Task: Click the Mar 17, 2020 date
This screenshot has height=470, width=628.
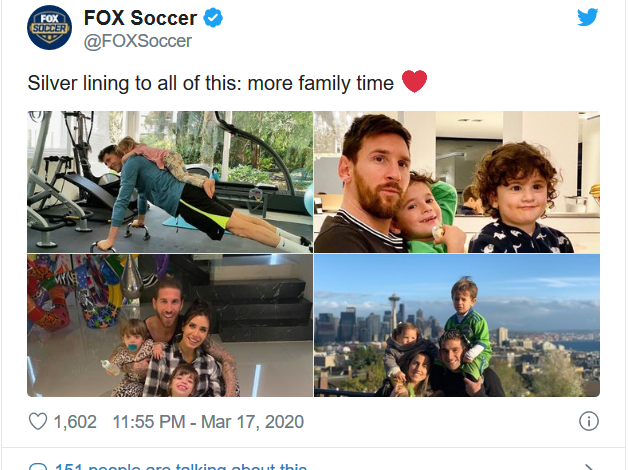Action: coord(250,422)
